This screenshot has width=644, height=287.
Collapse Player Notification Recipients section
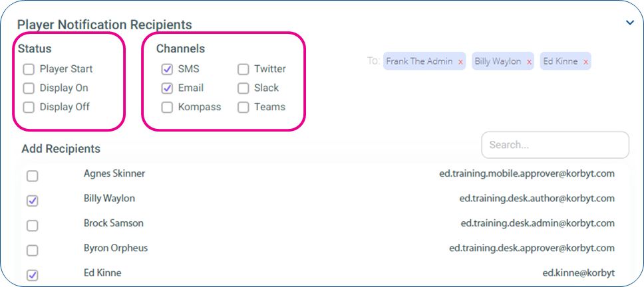click(629, 23)
